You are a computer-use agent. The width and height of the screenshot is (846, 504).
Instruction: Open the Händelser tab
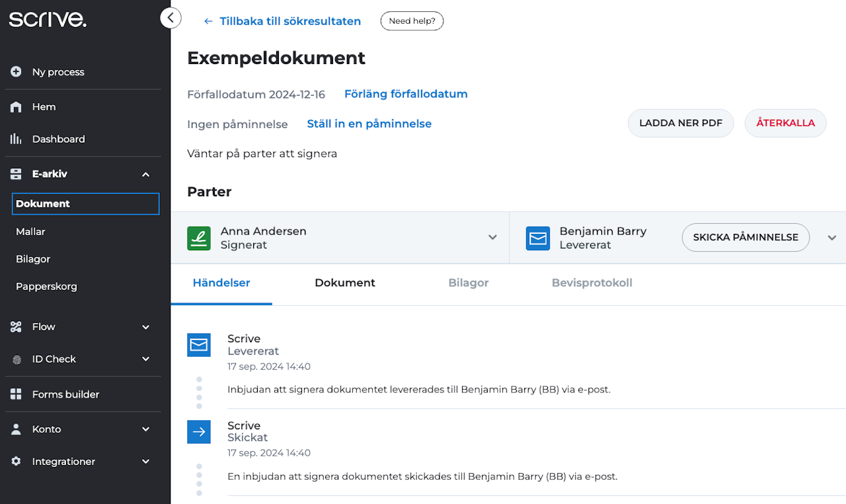pos(221,283)
